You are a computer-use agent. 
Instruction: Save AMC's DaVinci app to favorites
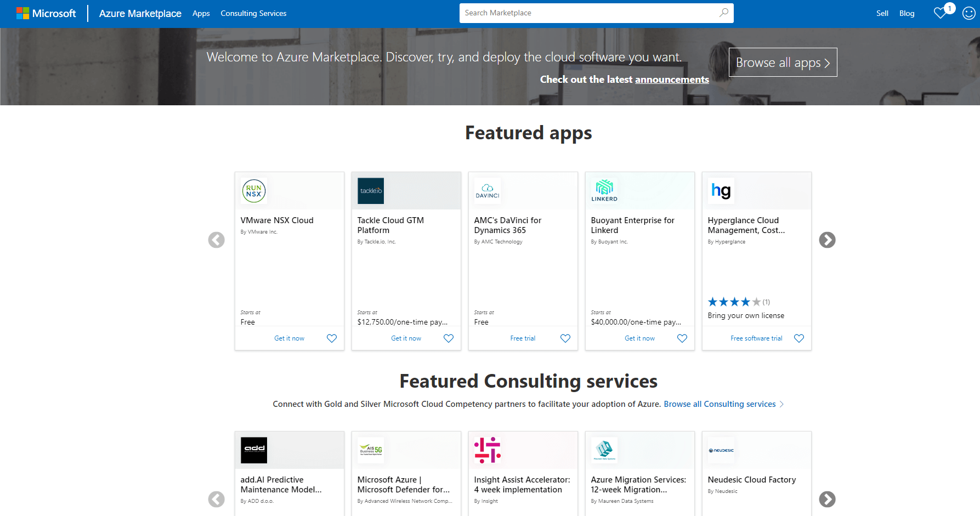coord(565,338)
